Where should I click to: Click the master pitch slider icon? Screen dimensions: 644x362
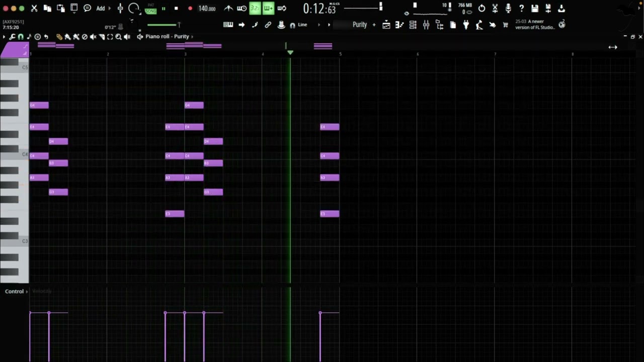pyautogui.click(x=120, y=9)
